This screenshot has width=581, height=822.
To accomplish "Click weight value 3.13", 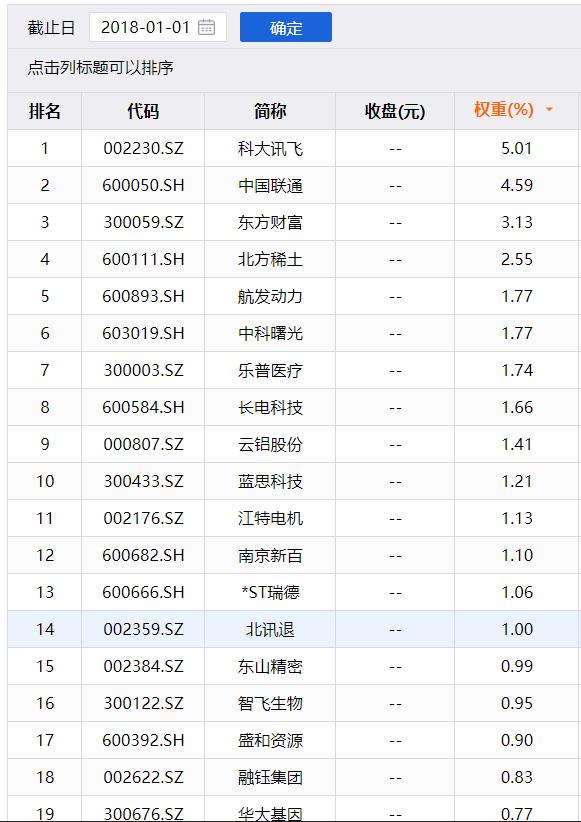I will 517,222.
